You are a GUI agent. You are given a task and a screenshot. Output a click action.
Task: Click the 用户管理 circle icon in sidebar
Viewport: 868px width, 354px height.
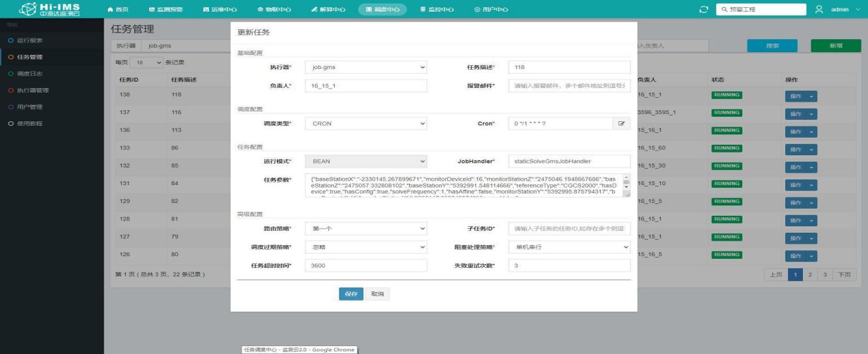click(10, 107)
